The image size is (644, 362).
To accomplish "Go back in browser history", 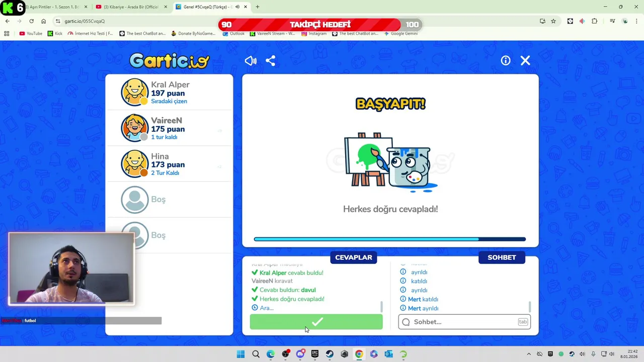I will pos(7,21).
